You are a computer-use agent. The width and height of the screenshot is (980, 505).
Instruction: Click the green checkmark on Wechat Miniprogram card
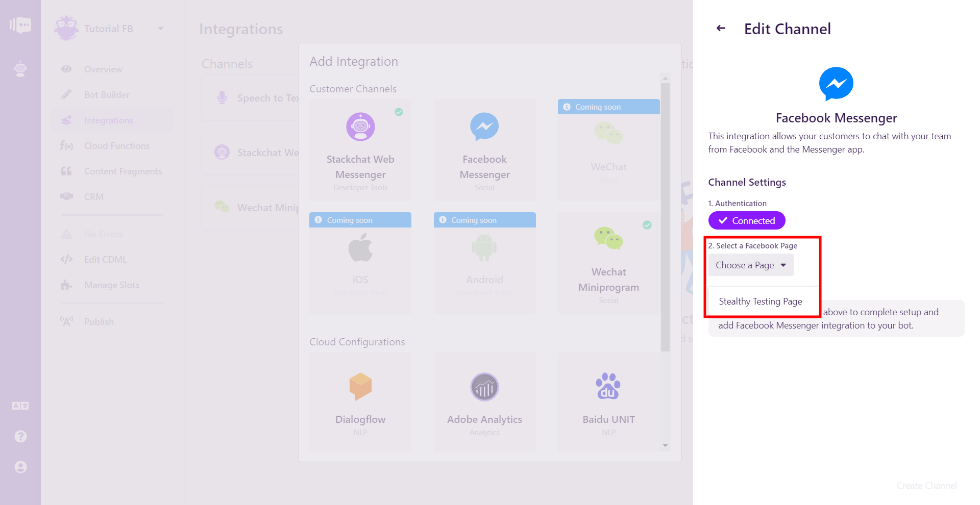coord(647,225)
